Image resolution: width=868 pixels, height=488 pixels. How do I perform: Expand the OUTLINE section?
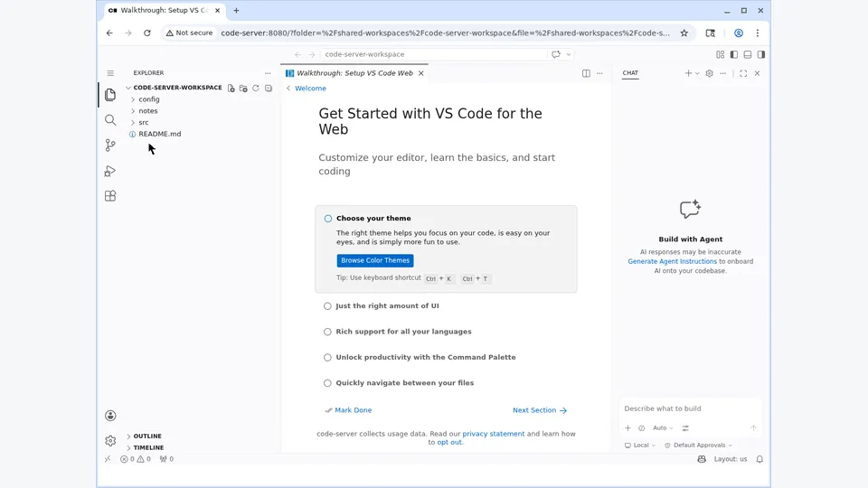pyautogui.click(x=147, y=436)
